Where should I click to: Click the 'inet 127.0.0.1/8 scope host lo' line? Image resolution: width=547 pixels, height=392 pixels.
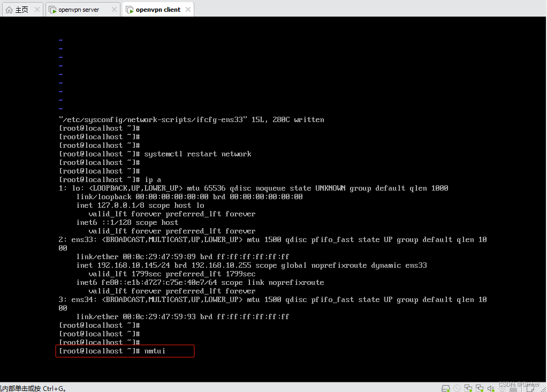click(x=140, y=205)
